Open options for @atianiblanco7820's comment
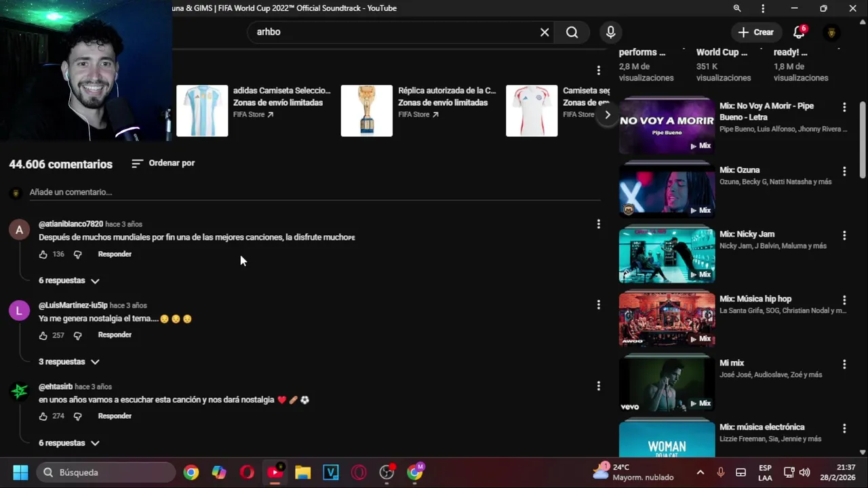The height and width of the screenshot is (488, 868). (598, 224)
